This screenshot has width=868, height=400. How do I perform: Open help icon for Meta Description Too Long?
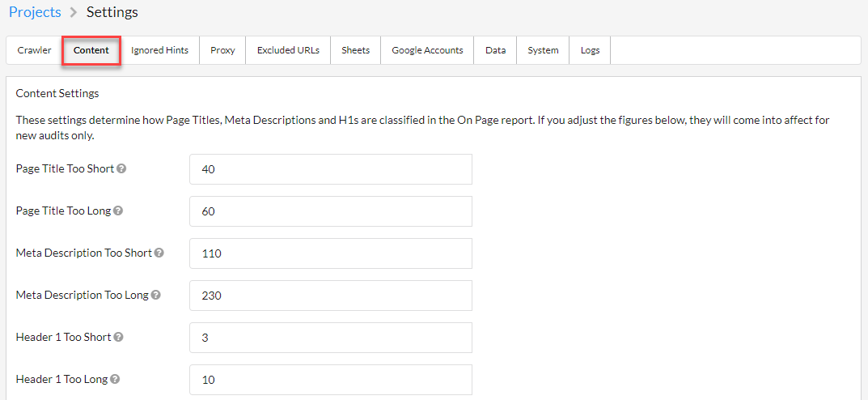pyautogui.click(x=156, y=296)
